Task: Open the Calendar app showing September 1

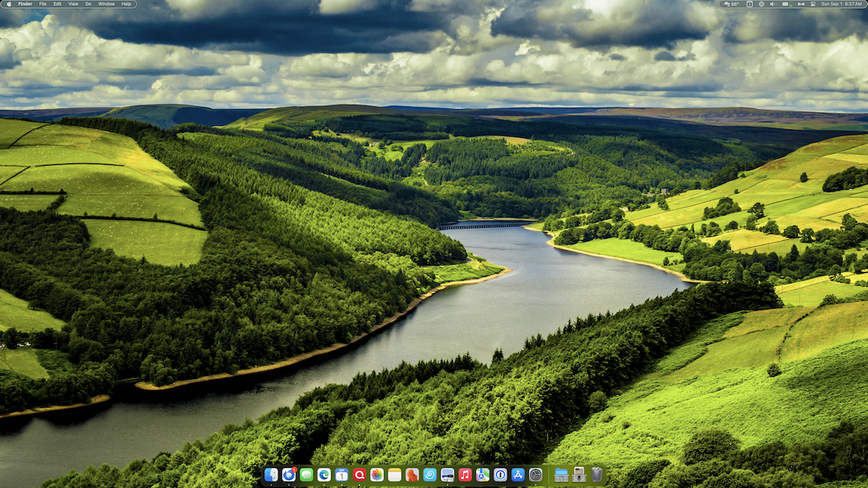Action: (x=341, y=476)
